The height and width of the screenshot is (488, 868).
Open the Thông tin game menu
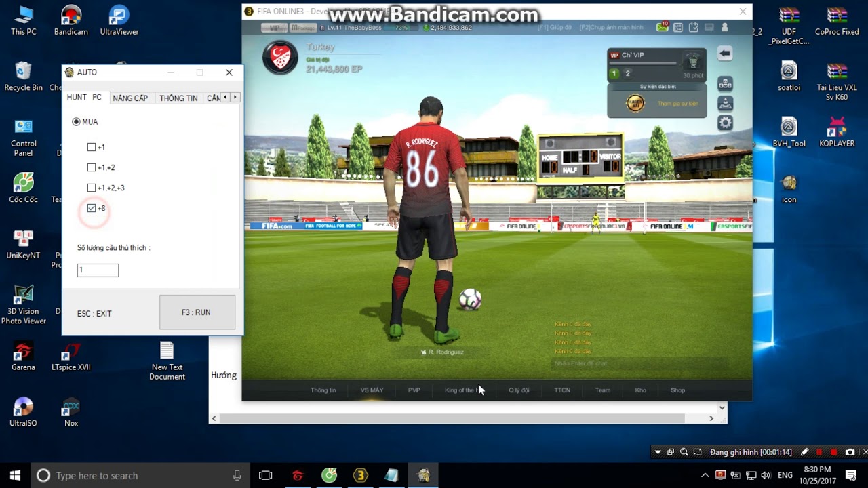click(323, 390)
